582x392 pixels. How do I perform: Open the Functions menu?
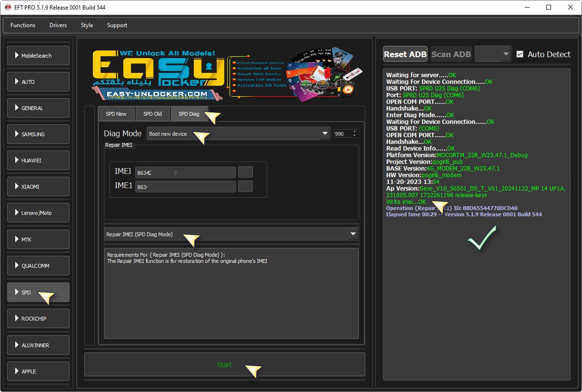(x=23, y=25)
